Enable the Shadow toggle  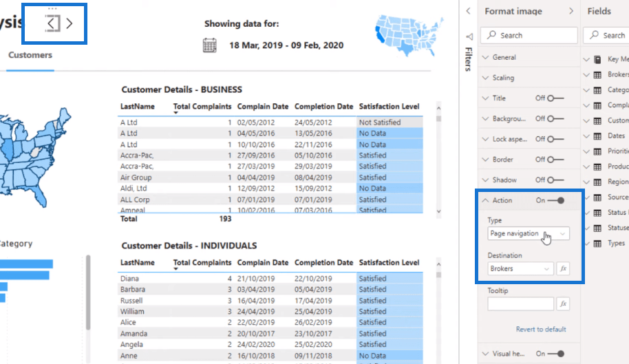pos(556,180)
